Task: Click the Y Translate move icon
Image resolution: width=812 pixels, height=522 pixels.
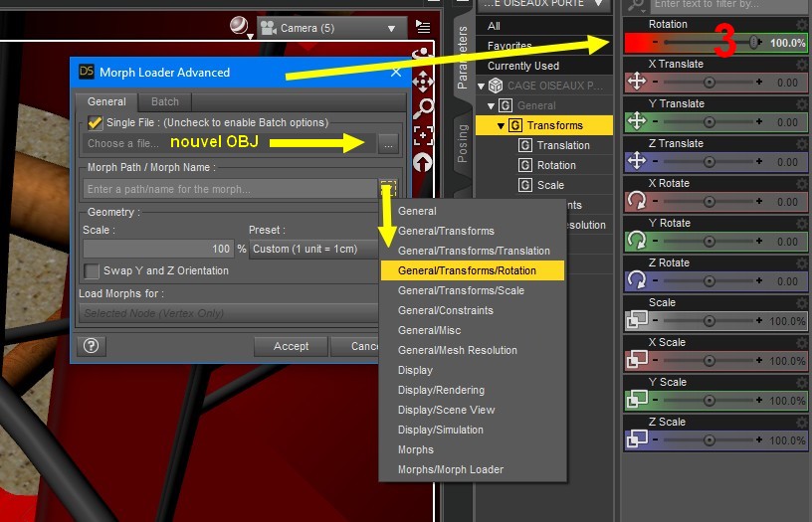Action: pos(637,121)
